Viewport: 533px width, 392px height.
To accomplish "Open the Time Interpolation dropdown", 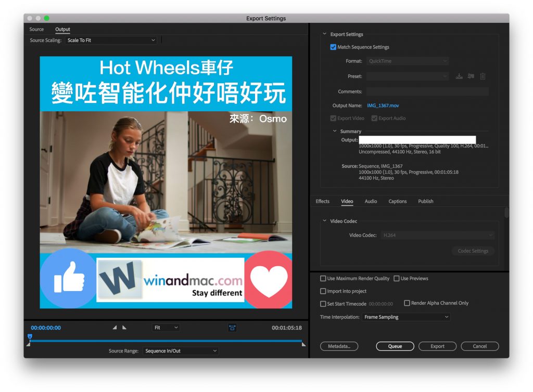I will point(406,317).
